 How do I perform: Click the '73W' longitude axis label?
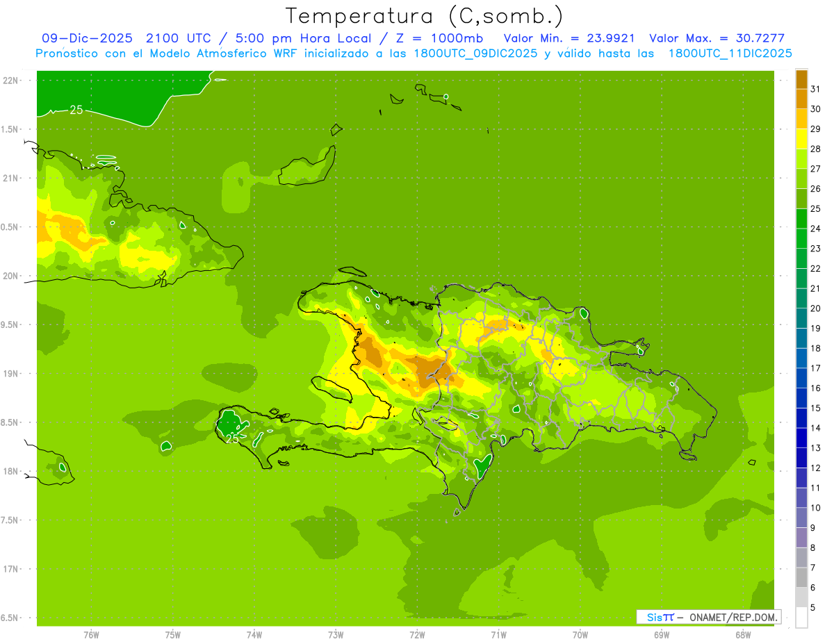[336, 635]
